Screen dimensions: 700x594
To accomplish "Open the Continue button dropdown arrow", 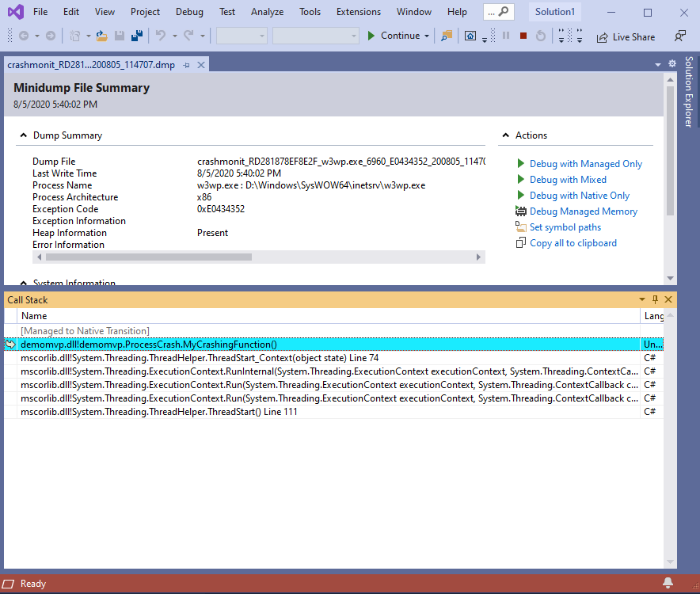I will click(x=427, y=36).
